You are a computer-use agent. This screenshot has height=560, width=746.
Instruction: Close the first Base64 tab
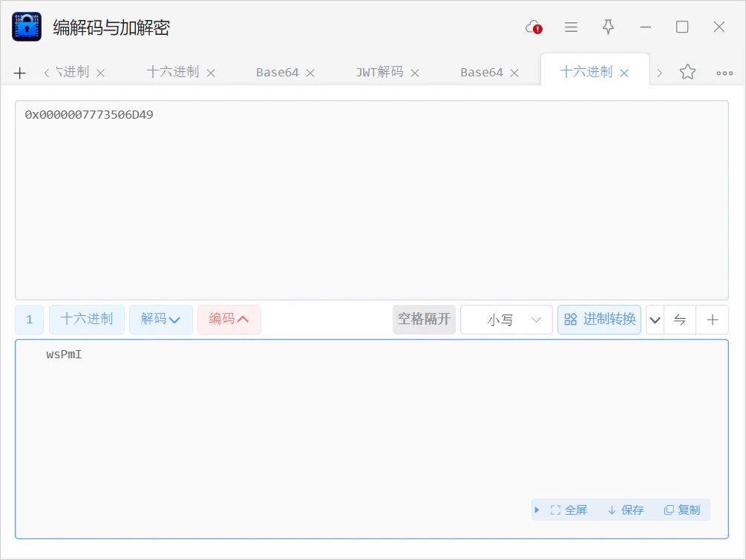pos(310,73)
